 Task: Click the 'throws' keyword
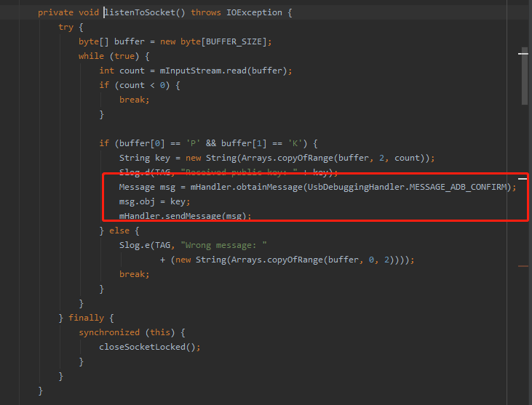click(206, 12)
